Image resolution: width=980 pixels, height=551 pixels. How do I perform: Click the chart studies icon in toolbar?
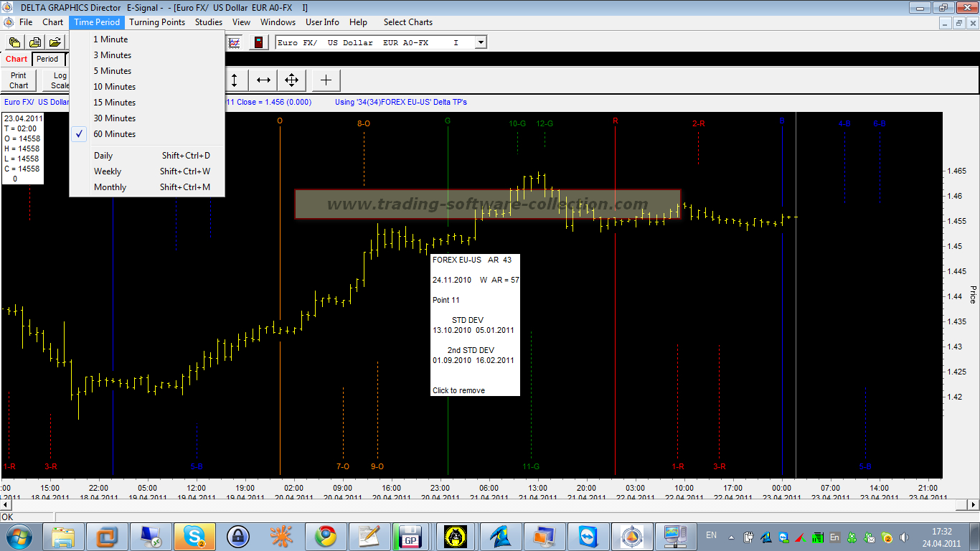click(x=235, y=42)
